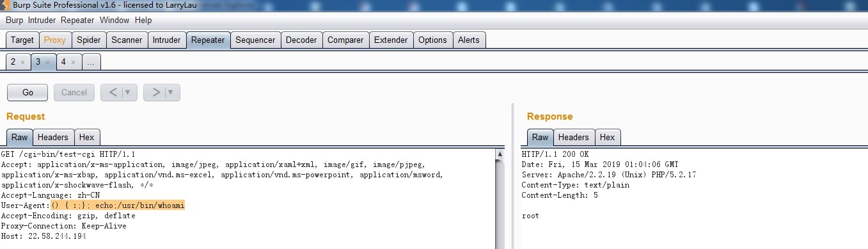Viewport: 868px width, 249px height.
Task: Click the 'root' response body text
Action: [530, 216]
